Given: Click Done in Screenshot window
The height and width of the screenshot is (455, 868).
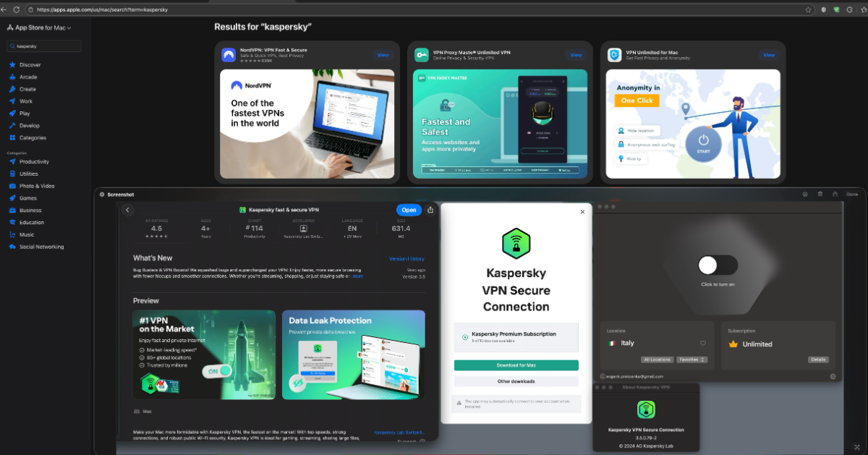Looking at the screenshot, I should pyautogui.click(x=852, y=194).
